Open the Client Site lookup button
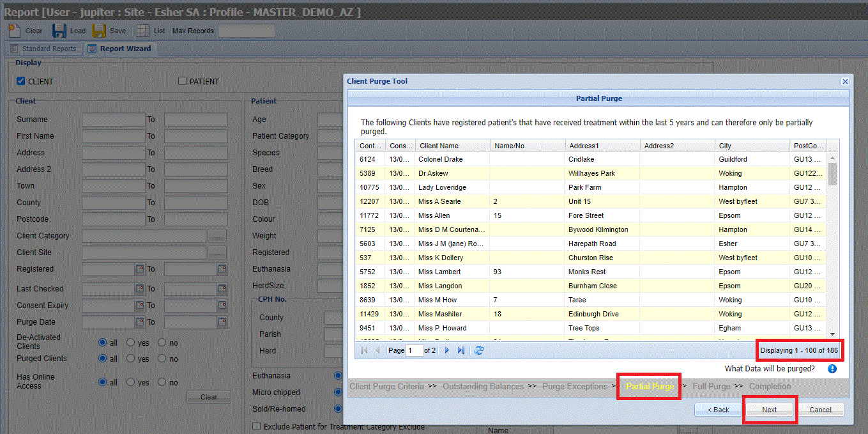The width and height of the screenshot is (868, 434). [217, 252]
